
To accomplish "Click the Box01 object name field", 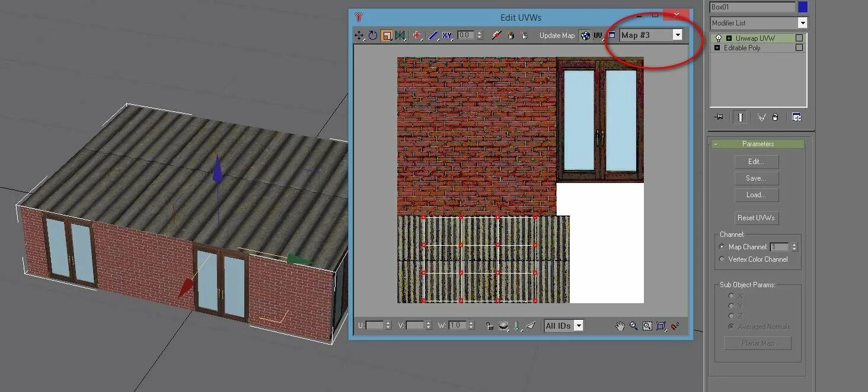I will [x=752, y=7].
